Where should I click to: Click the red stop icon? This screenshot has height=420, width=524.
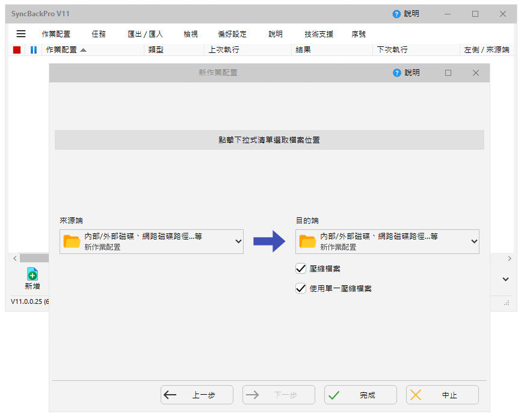17,50
